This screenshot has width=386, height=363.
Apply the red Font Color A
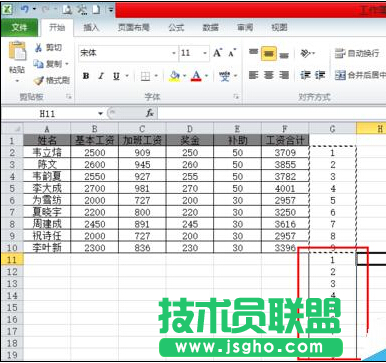[196, 76]
